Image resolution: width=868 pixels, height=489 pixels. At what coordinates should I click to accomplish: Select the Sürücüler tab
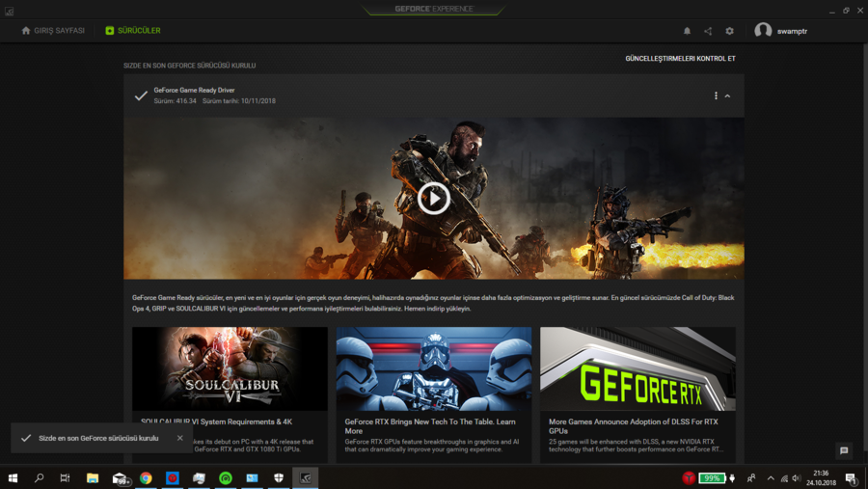click(x=133, y=31)
